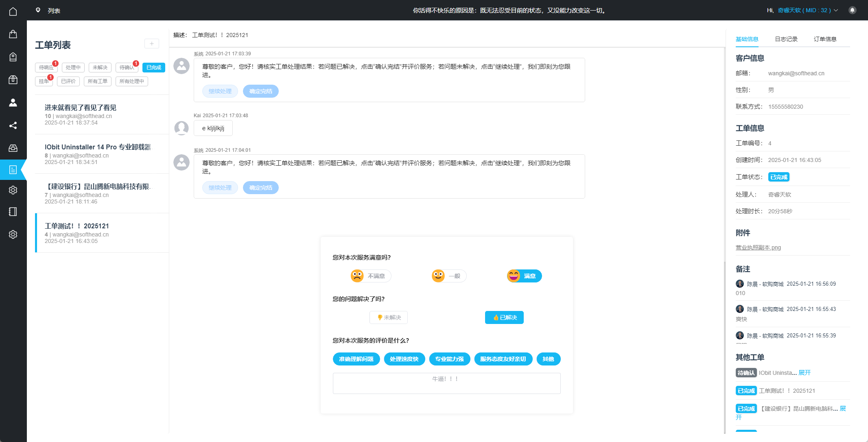The image size is (868, 442).
Task: Switch to the 日志记录 tab
Action: point(786,39)
